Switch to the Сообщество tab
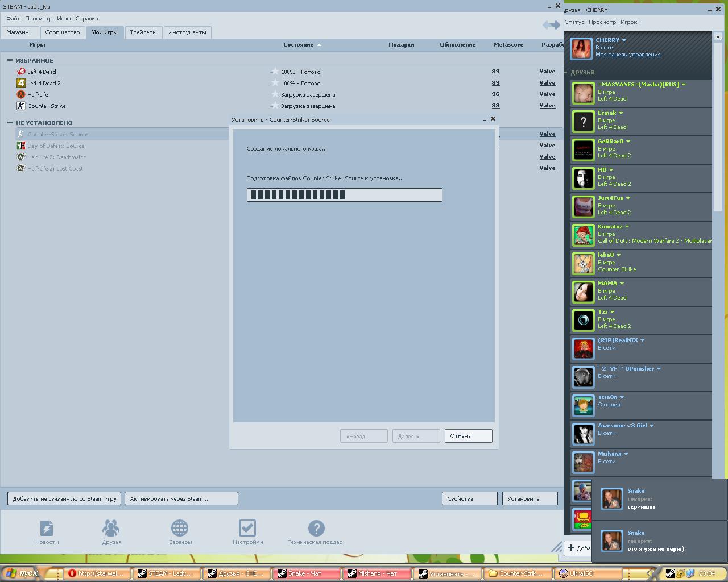The height and width of the screenshot is (582, 728). click(63, 32)
